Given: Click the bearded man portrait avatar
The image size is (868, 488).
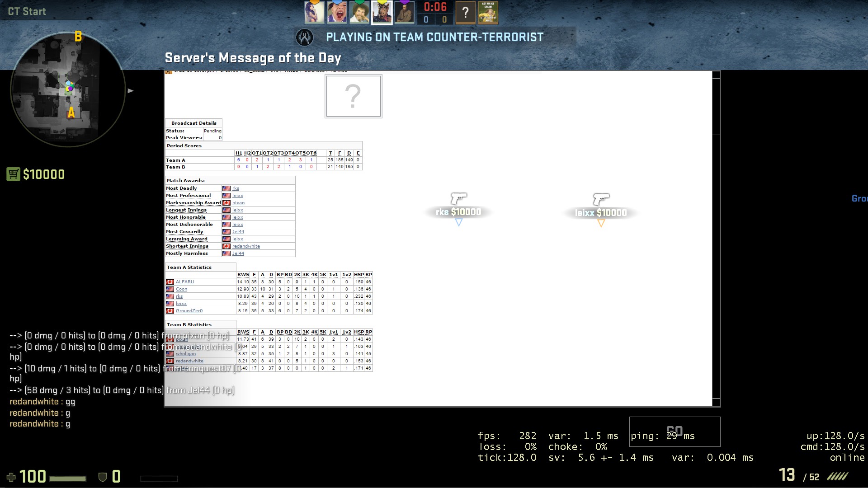Looking at the screenshot, I should 404,12.
